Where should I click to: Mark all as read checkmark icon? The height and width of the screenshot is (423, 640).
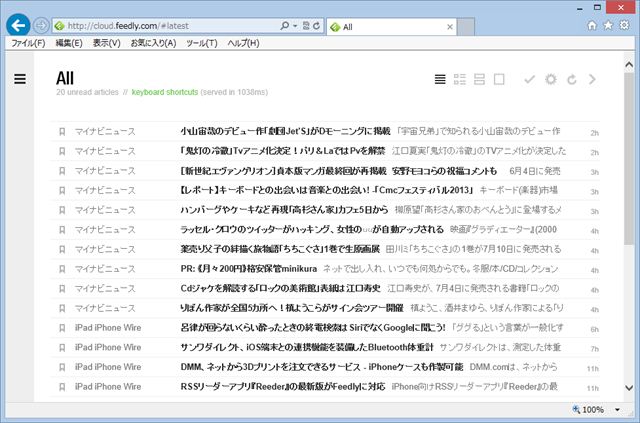tap(529, 79)
